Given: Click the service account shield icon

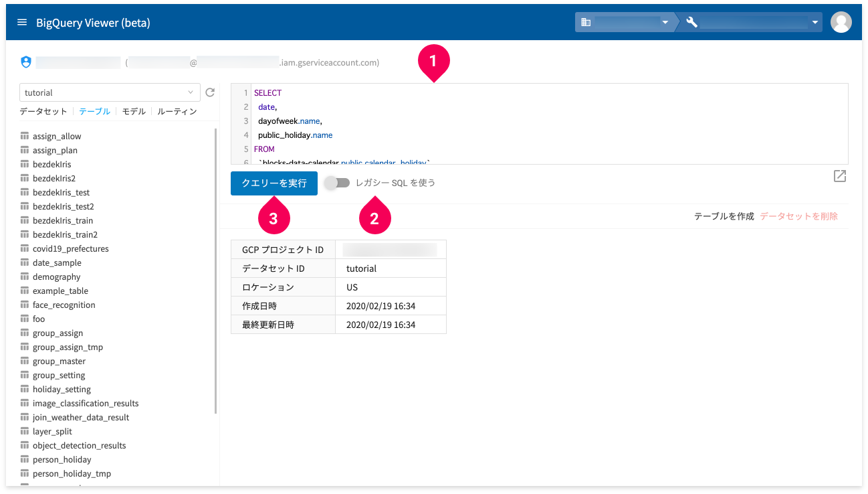Looking at the screenshot, I should [x=26, y=62].
